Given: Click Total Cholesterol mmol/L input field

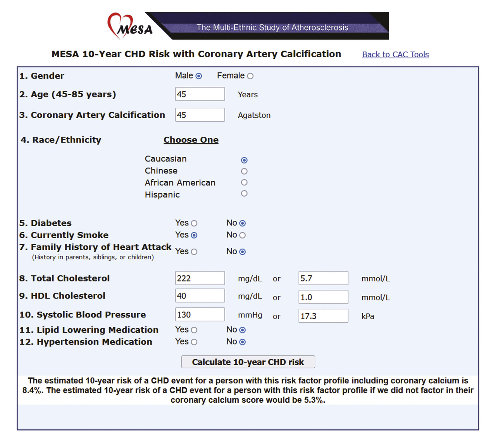Looking at the screenshot, I should point(323,278).
